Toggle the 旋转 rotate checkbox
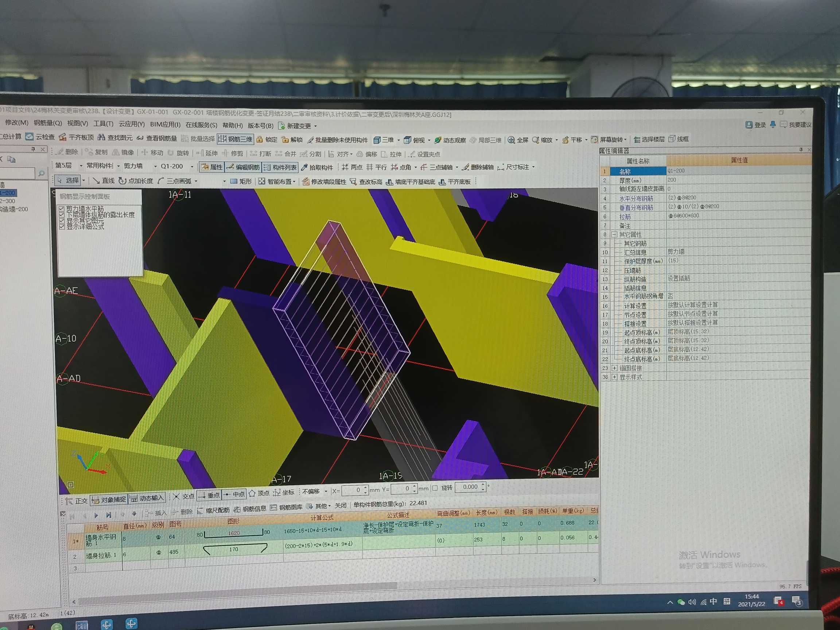Screen dimensions: 840x630 (435, 488)
